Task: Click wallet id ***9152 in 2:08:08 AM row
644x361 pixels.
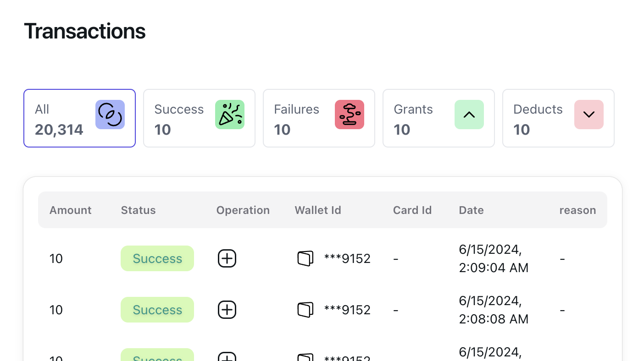Action: [x=347, y=310]
